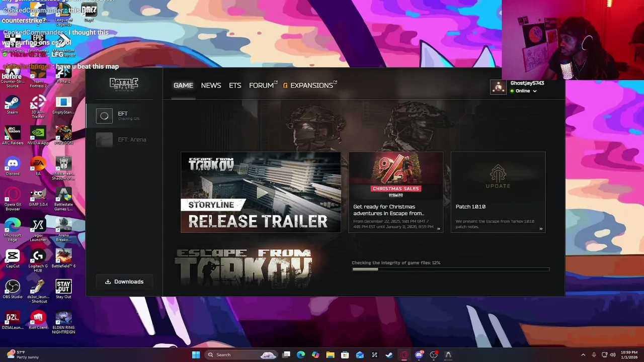
Task: Open the EXPANSIONS tab
Action: pos(309,85)
